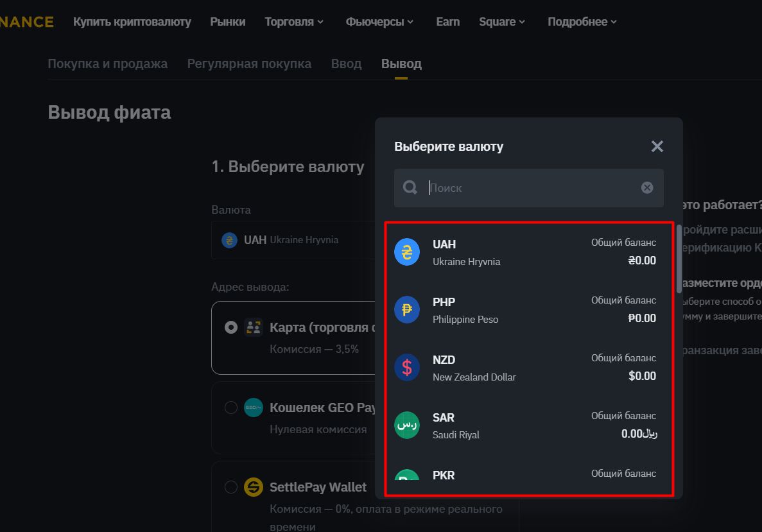Click $0.00 balance of NZD
This screenshot has height=532, width=762.
642,376
